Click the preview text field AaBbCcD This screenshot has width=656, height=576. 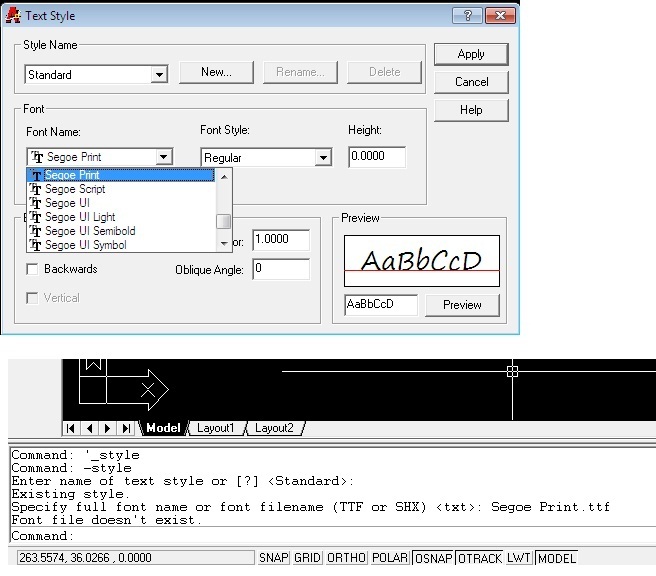pos(381,305)
